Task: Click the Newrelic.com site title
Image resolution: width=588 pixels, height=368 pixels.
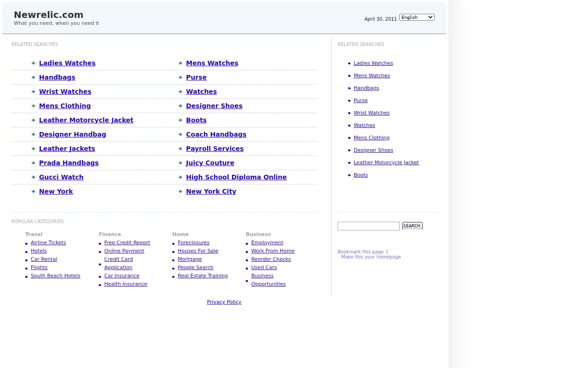Action: pyautogui.click(x=49, y=15)
